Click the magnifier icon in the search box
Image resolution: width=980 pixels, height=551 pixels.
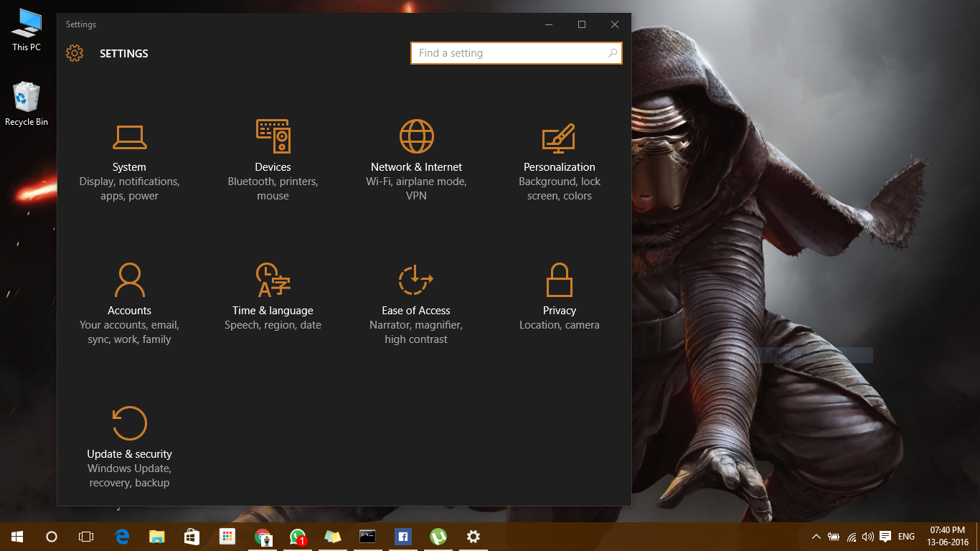[x=613, y=53]
